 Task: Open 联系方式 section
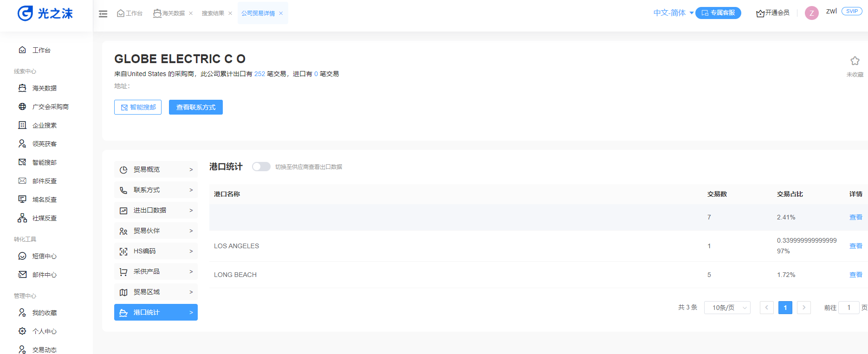tap(156, 190)
